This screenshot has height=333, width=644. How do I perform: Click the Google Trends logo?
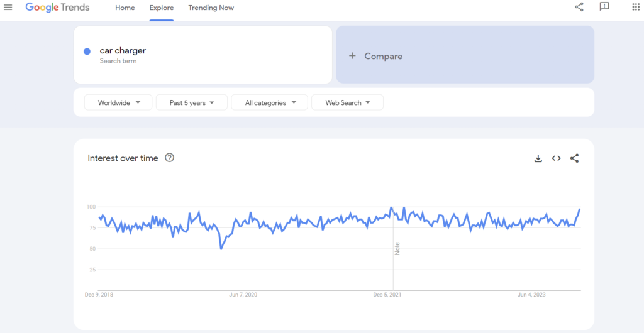tap(57, 8)
